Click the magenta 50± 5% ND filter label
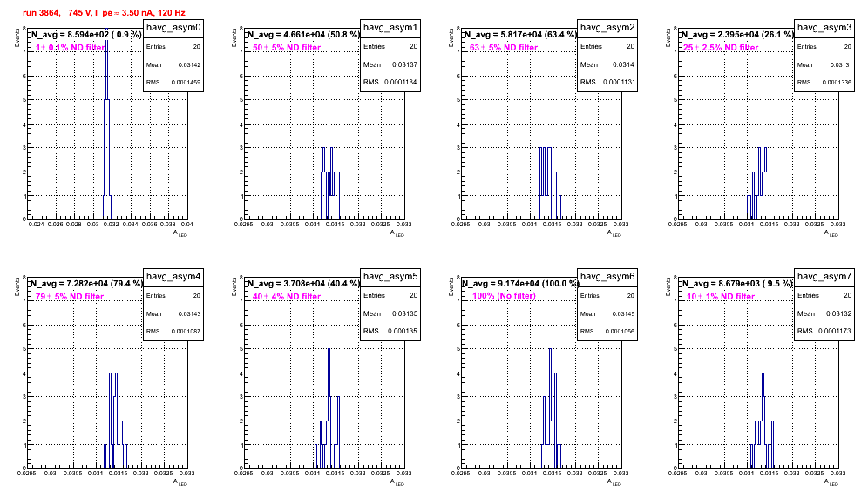868x498 pixels. point(287,48)
